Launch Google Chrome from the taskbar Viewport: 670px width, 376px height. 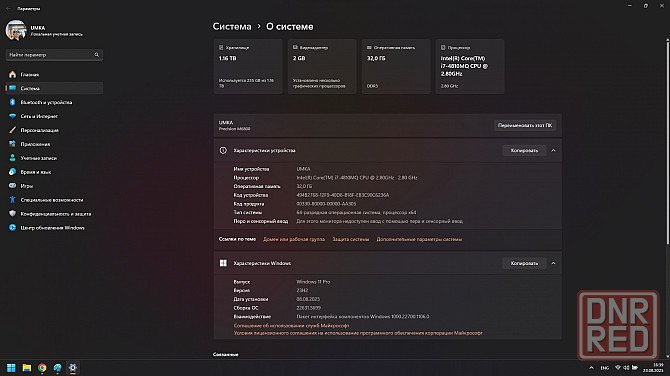tap(42, 368)
